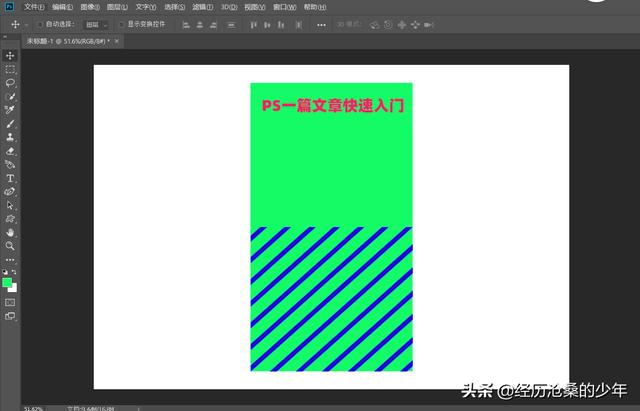
Task: Enable the 显示变换控件 checkbox
Action: point(121,24)
